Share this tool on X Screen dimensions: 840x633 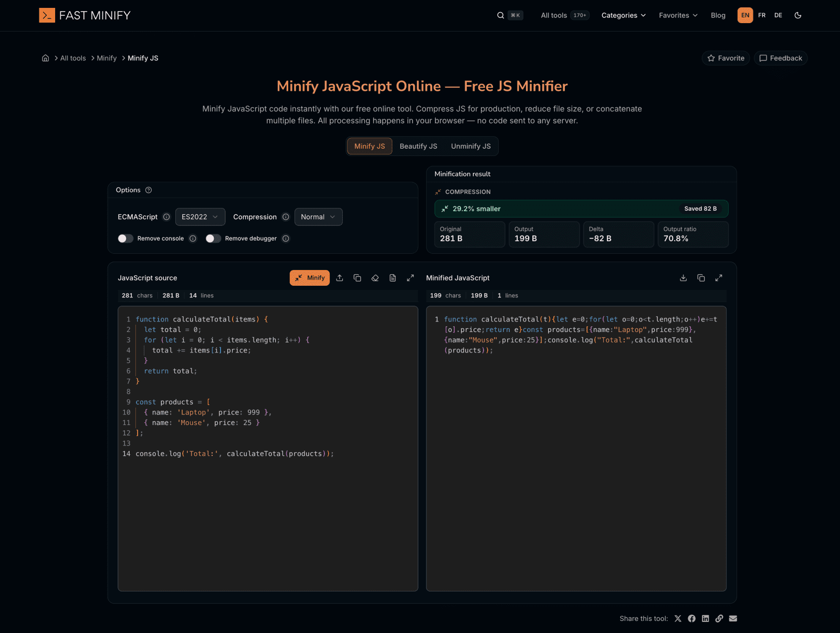[x=678, y=618]
